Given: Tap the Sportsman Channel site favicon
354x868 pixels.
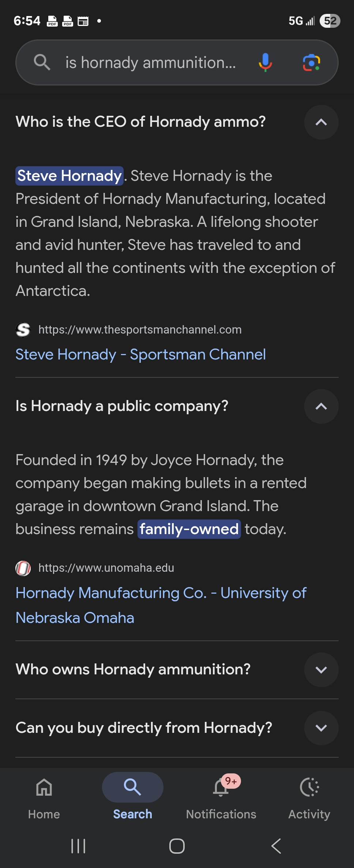Looking at the screenshot, I should (x=23, y=330).
